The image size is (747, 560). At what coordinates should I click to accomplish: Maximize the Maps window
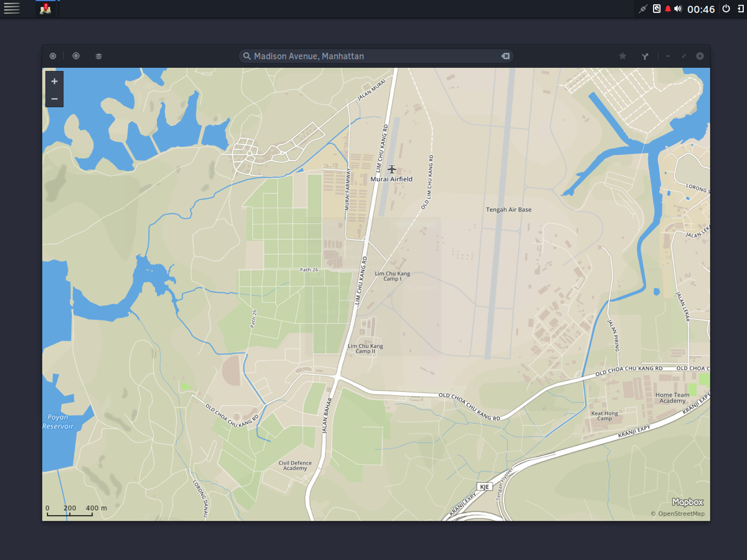click(684, 56)
